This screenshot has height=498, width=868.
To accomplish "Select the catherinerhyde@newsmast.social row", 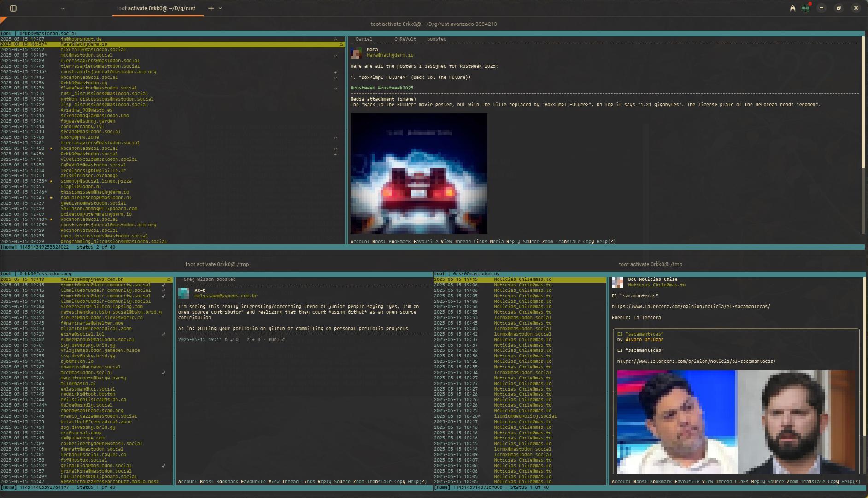I will click(x=86, y=444).
